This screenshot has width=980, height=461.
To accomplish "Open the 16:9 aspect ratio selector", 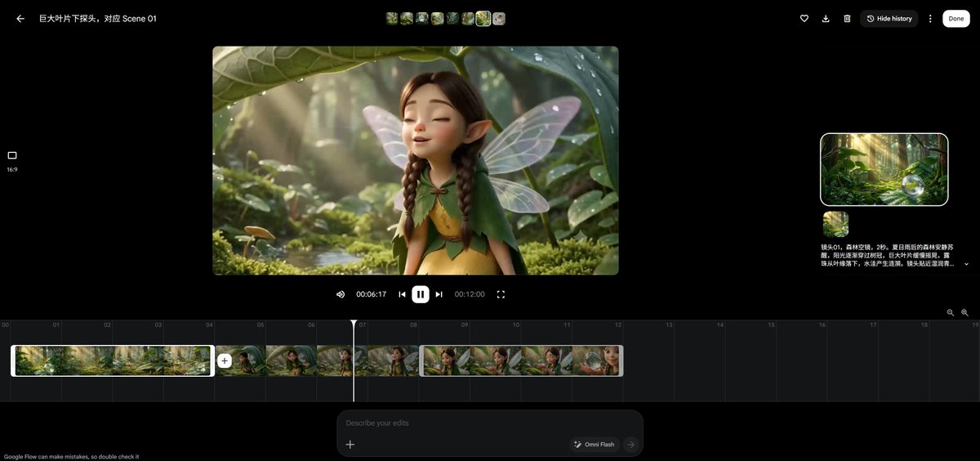I will tap(12, 160).
